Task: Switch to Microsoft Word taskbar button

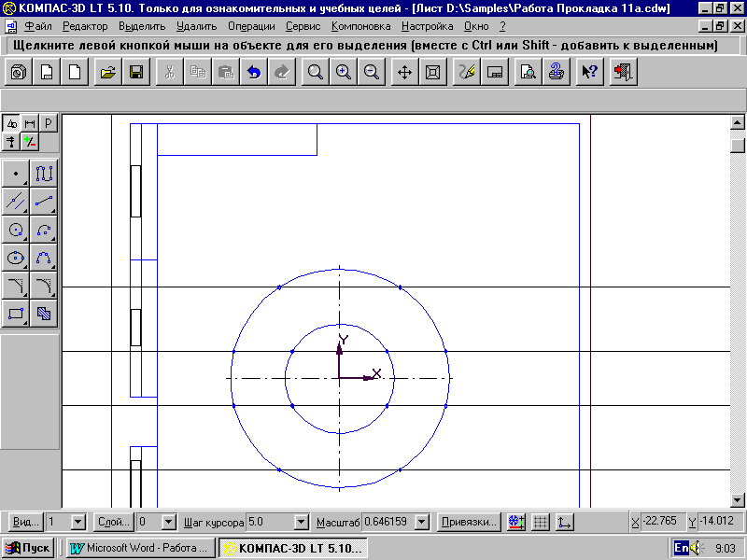Action: point(141,548)
